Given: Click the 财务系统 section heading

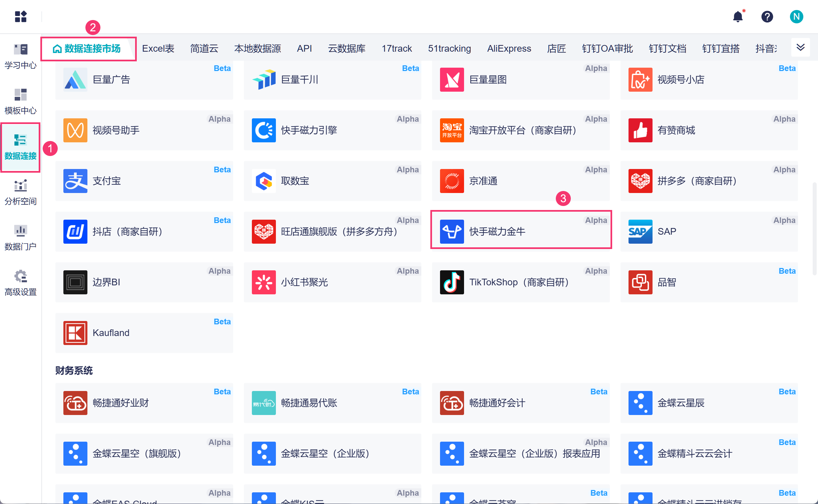Looking at the screenshot, I should 74,370.
